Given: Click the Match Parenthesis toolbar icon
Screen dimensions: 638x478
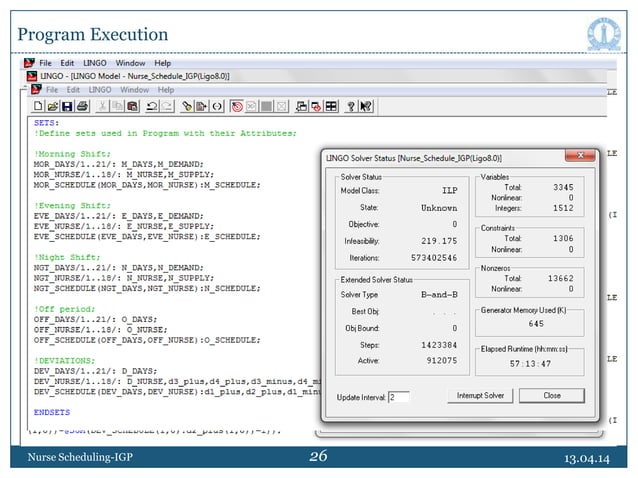Looking at the screenshot, I should pyautogui.click(x=216, y=104).
